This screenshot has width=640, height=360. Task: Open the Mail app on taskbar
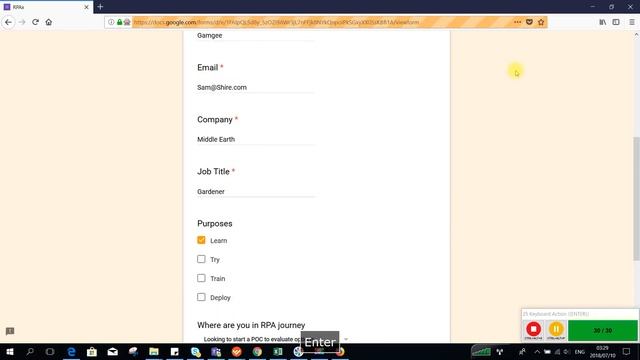click(113, 351)
